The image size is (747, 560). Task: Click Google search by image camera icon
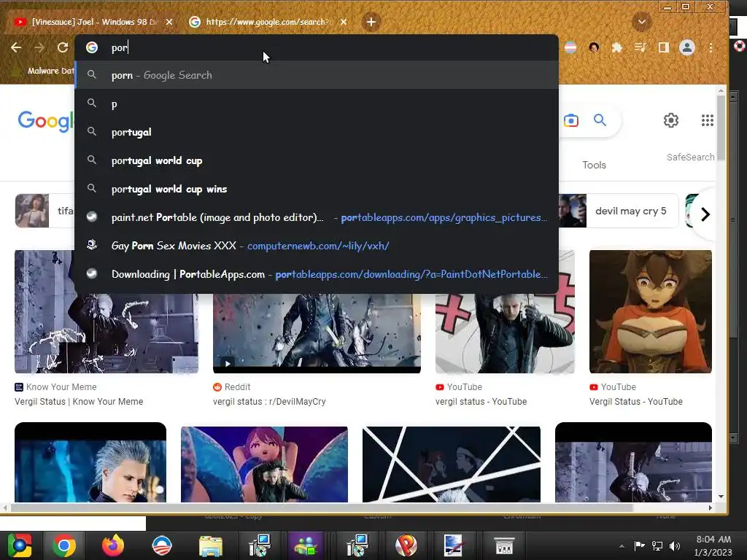coord(570,120)
